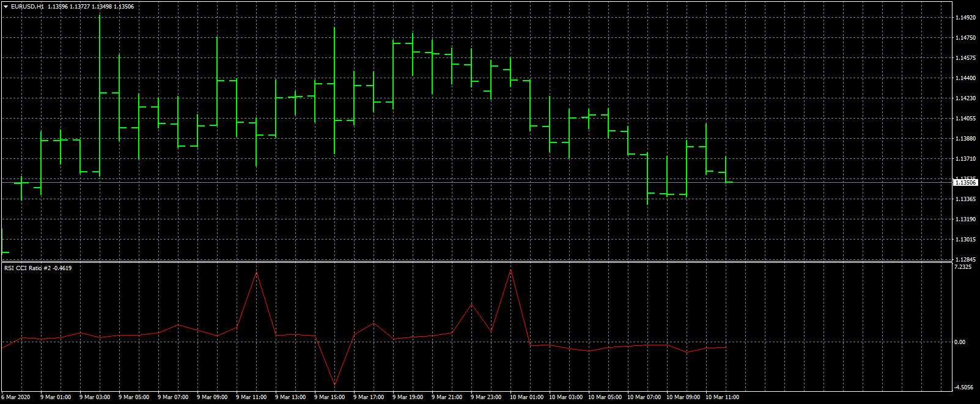Click the 10 Mar 03:00 time label
Screen dimensions: 980x404
(566, 397)
